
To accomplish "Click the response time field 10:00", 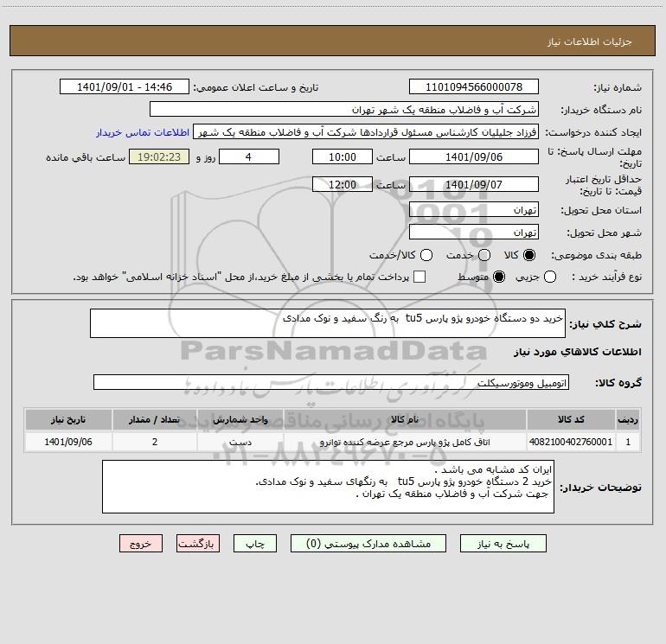I will tap(343, 156).
